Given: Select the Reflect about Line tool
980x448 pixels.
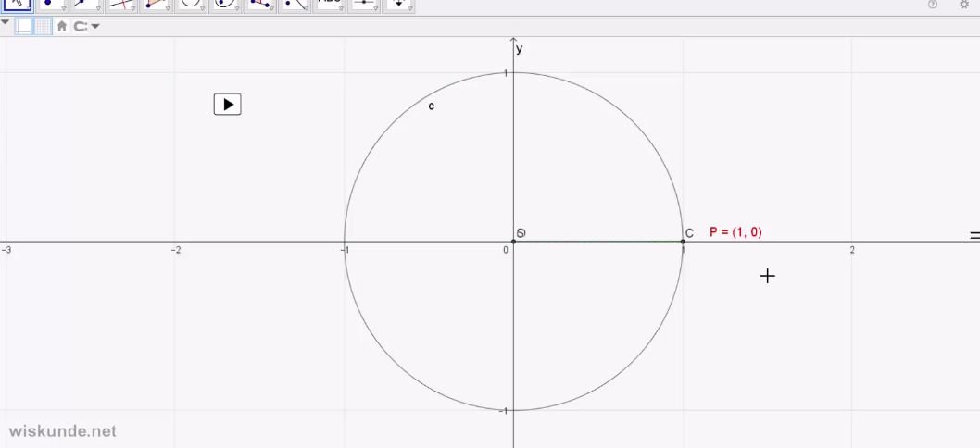Looking at the screenshot, I should [x=295, y=5].
